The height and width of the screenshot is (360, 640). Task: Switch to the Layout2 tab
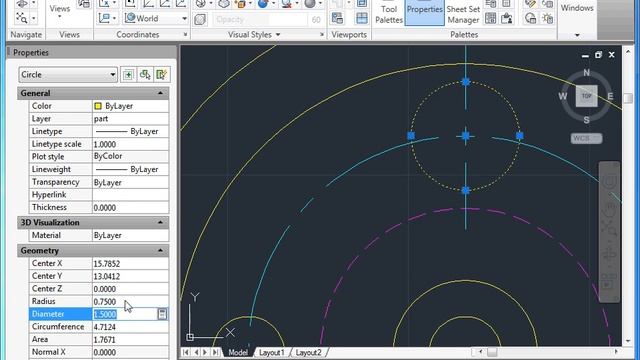(x=308, y=352)
